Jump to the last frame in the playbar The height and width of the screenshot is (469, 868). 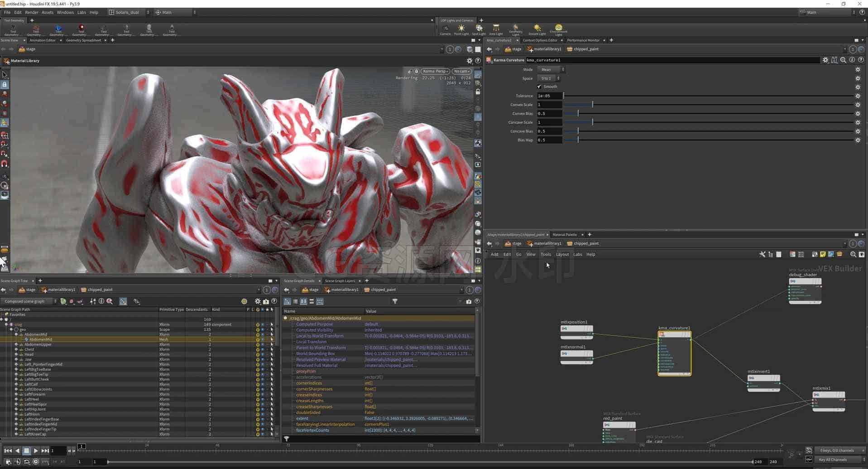click(45, 450)
